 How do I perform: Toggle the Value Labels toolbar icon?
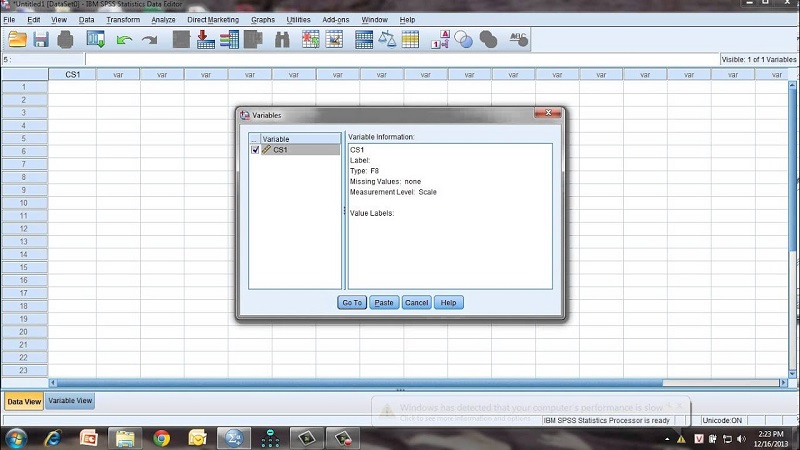pyautogui.click(x=440, y=39)
